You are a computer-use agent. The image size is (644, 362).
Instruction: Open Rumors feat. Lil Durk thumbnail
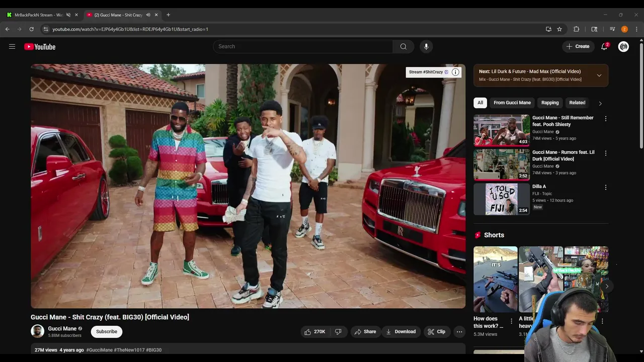(x=501, y=164)
